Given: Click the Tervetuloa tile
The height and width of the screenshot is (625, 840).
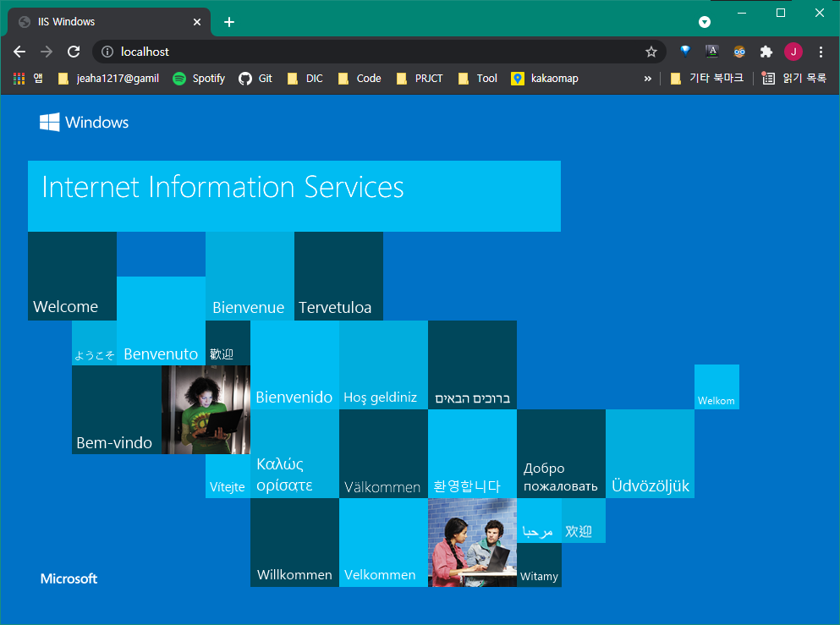Looking at the screenshot, I should [338, 276].
